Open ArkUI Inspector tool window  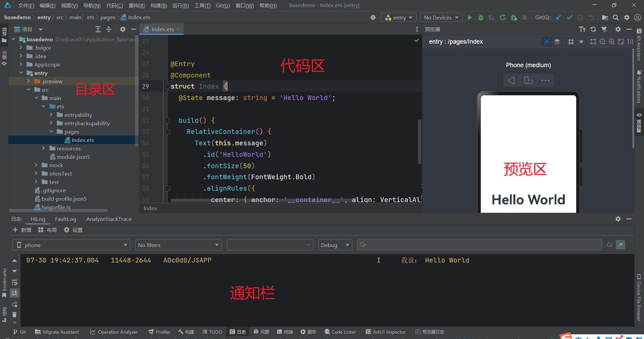[x=385, y=332]
